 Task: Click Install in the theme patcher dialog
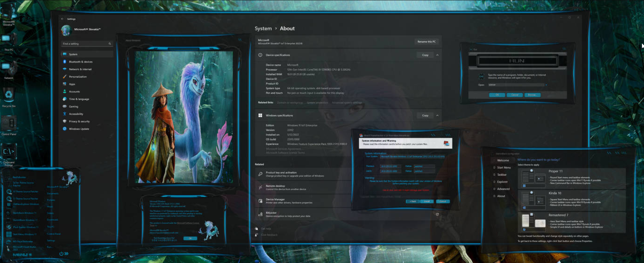(x=427, y=201)
